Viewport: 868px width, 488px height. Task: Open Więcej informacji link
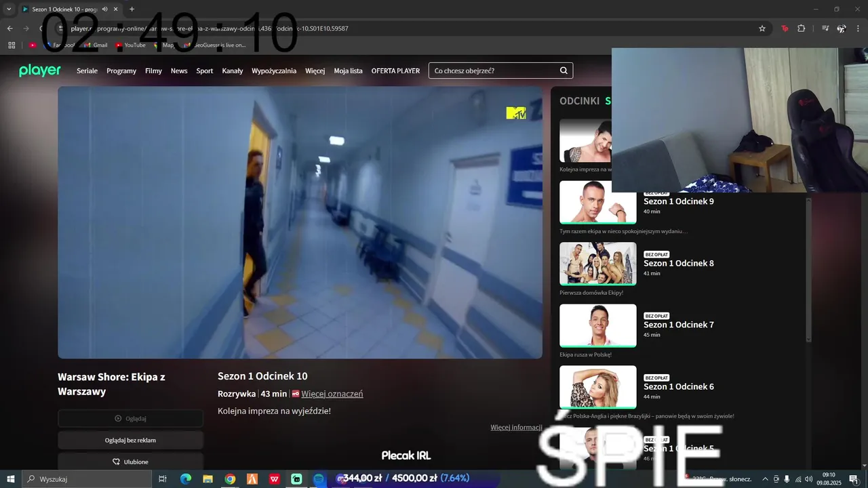(x=516, y=427)
